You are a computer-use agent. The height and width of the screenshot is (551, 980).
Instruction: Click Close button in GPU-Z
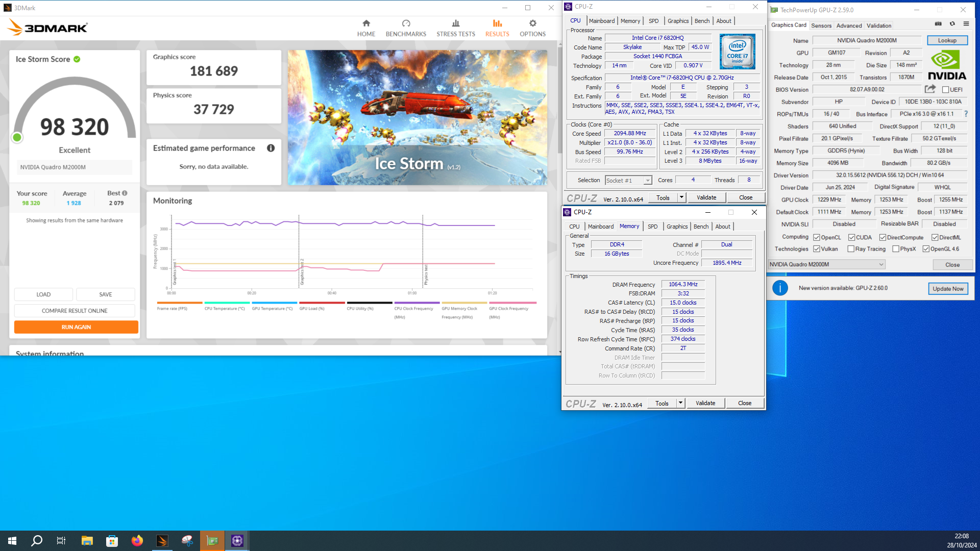(952, 265)
